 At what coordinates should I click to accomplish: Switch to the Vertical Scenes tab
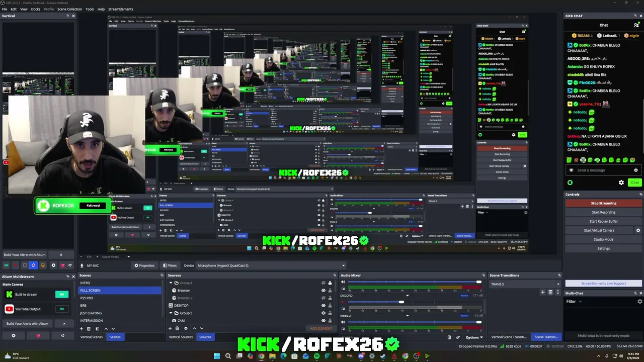tap(91, 337)
